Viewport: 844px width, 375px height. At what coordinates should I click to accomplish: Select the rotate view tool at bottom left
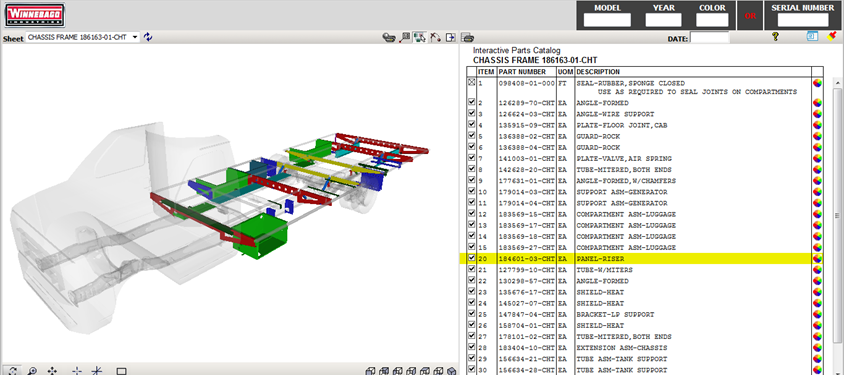[13, 371]
